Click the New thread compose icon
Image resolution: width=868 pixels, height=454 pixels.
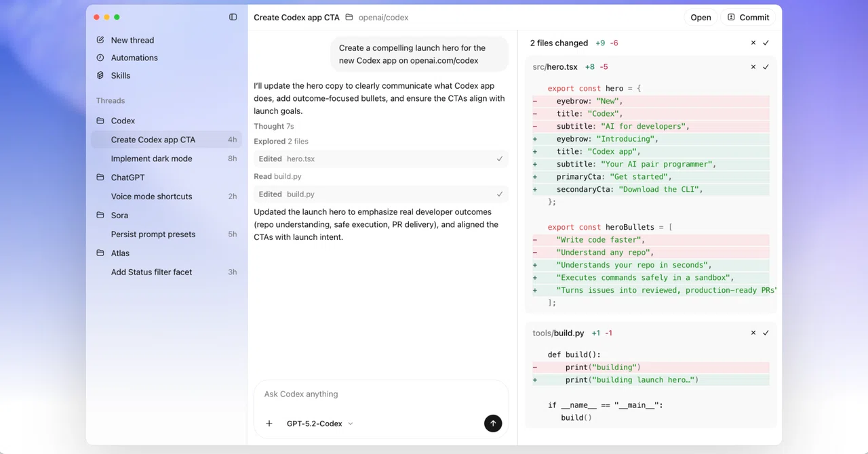pos(100,40)
